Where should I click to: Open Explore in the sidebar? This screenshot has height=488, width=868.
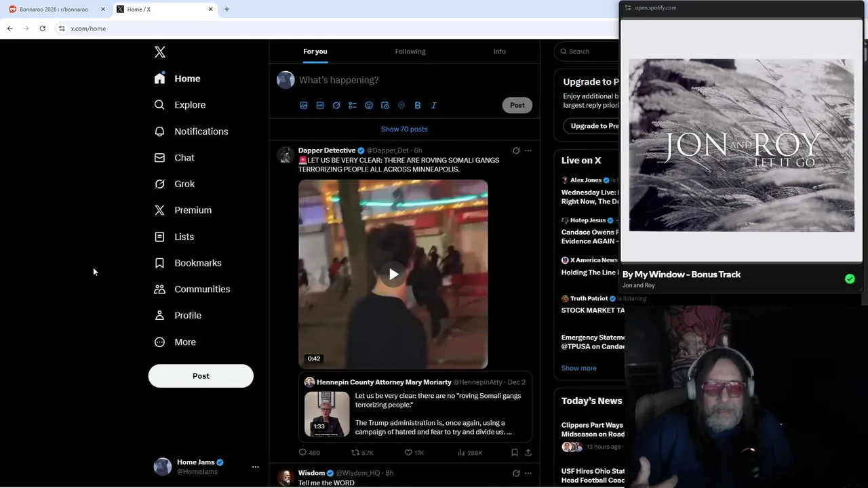coord(180,105)
